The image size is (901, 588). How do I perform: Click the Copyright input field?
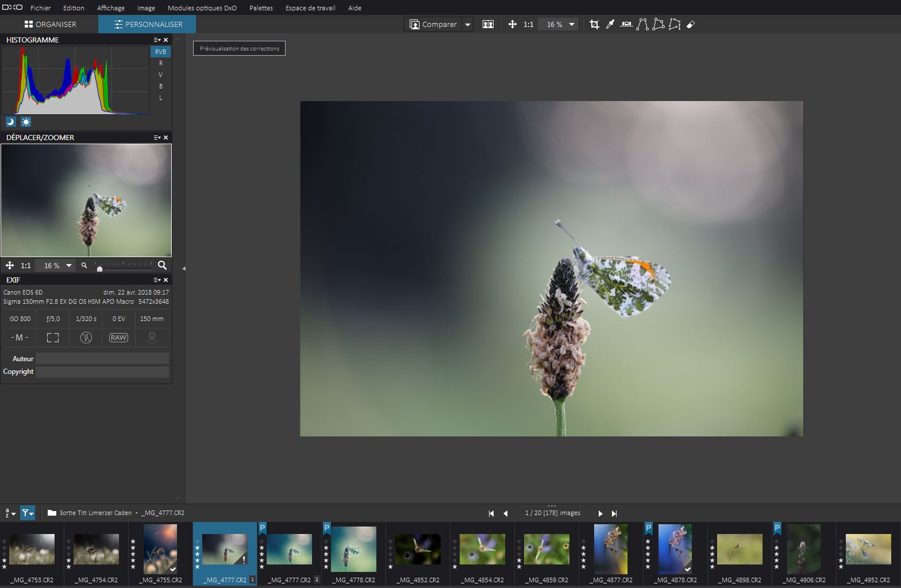point(102,372)
